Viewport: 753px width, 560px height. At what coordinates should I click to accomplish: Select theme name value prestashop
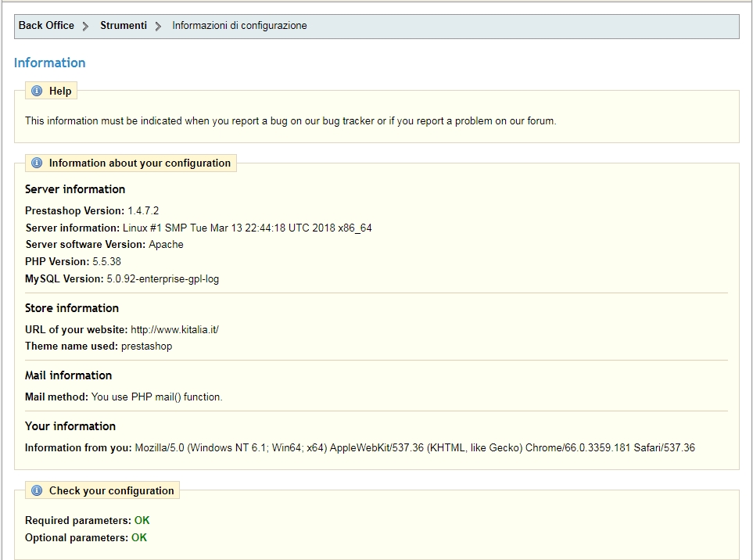(146, 346)
